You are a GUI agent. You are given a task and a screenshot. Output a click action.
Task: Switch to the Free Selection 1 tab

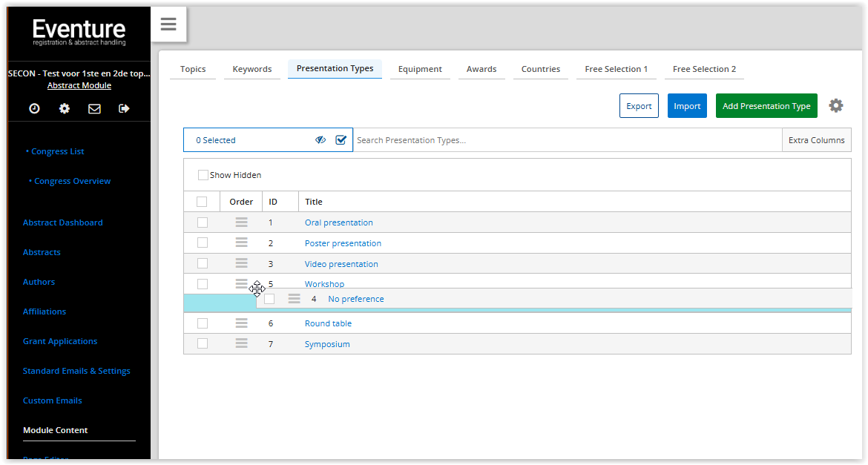point(616,69)
